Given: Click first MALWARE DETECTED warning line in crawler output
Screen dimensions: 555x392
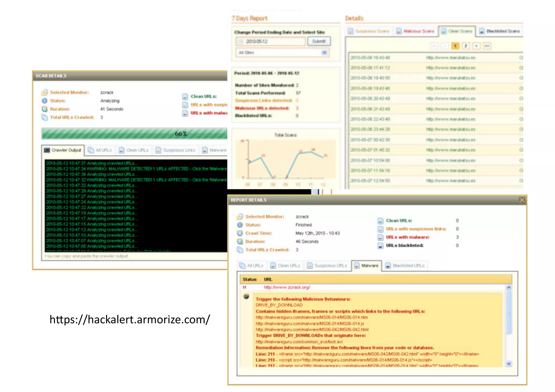Looking at the screenshot, I should click(136, 169).
